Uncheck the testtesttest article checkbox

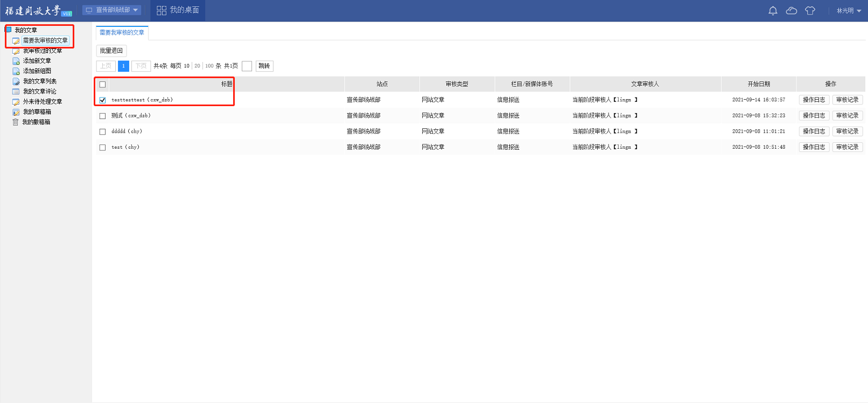(x=102, y=100)
